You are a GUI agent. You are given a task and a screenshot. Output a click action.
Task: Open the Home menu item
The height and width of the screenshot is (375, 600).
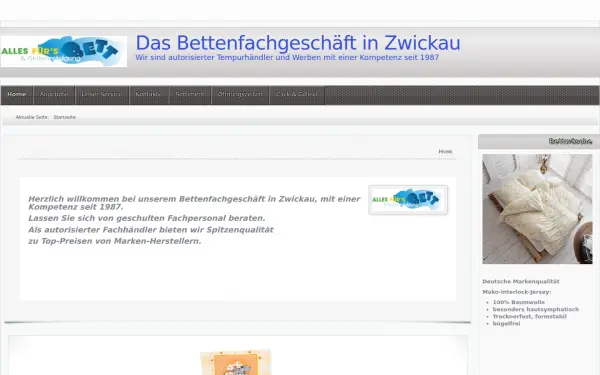click(17, 95)
